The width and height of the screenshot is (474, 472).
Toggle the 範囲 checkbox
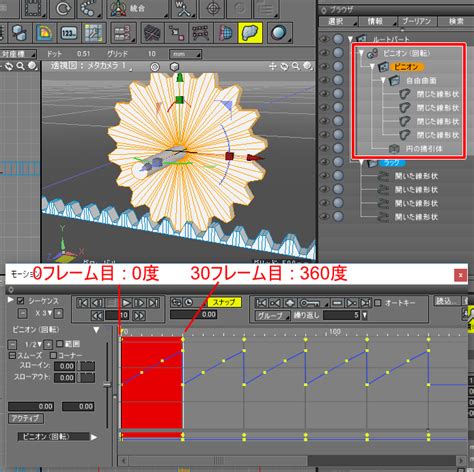60,343
